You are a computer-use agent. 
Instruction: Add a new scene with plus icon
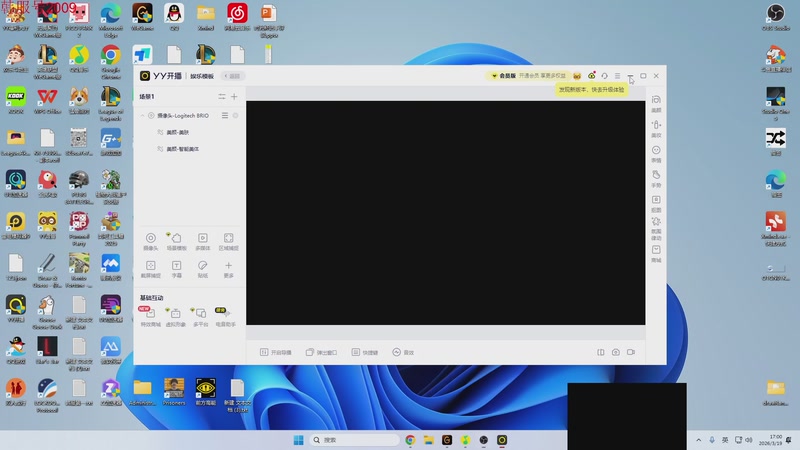234,96
